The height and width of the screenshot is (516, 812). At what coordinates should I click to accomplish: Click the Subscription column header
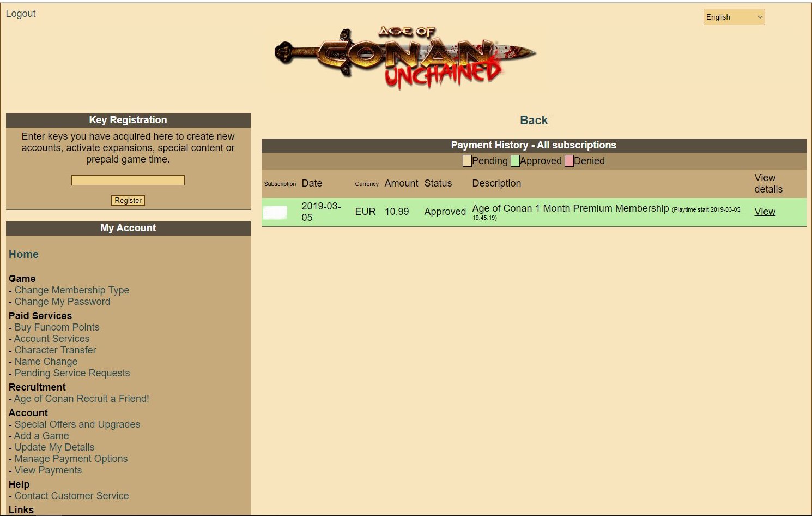click(x=280, y=184)
